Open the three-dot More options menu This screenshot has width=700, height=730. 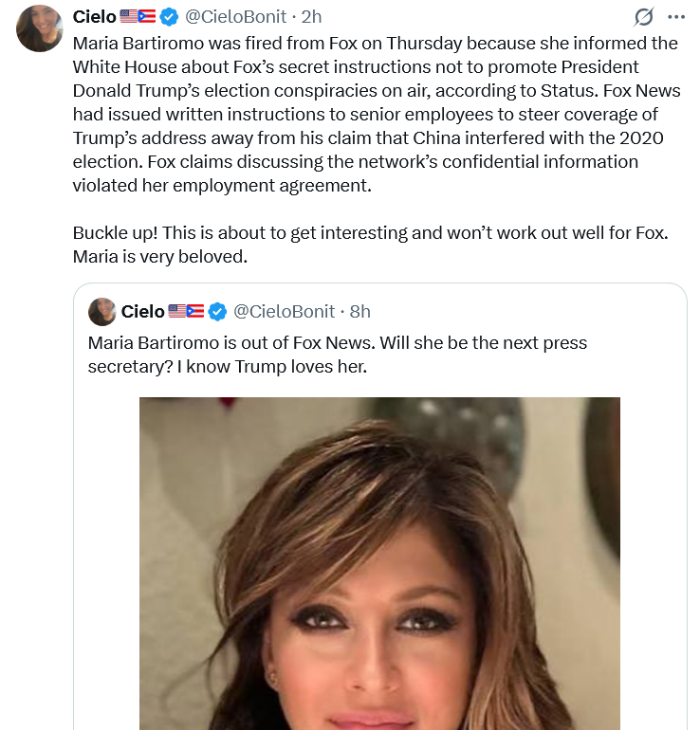[x=675, y=17]
